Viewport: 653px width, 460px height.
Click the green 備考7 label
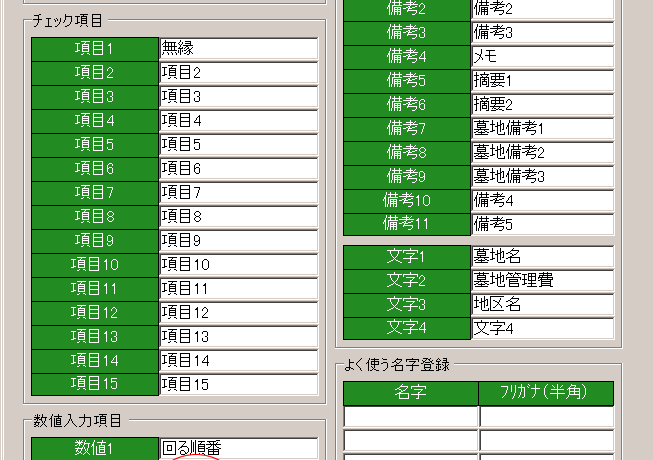(x=406, y=129)
